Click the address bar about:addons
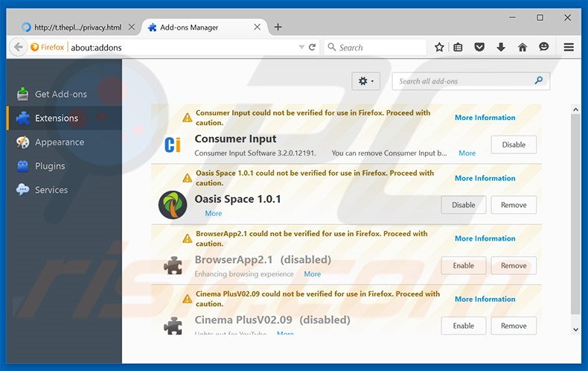This screenshot has height=371, width=588. (96, 48)
